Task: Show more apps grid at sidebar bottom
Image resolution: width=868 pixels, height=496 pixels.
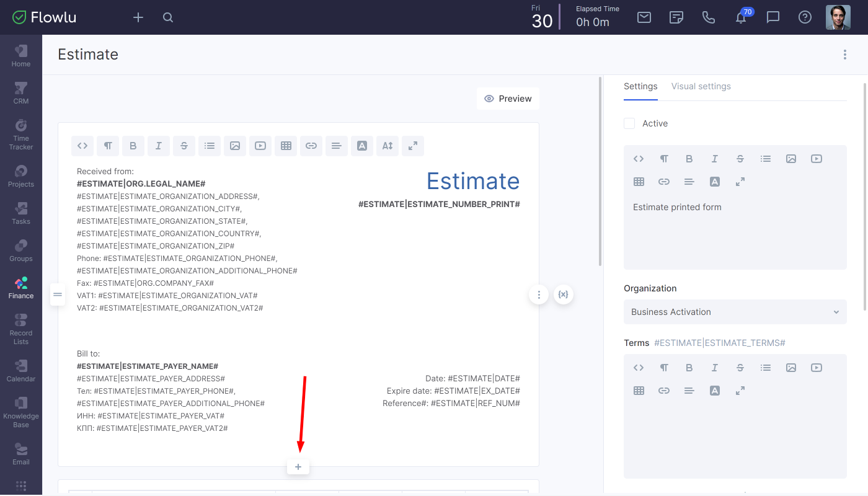Action: point(21,486)
